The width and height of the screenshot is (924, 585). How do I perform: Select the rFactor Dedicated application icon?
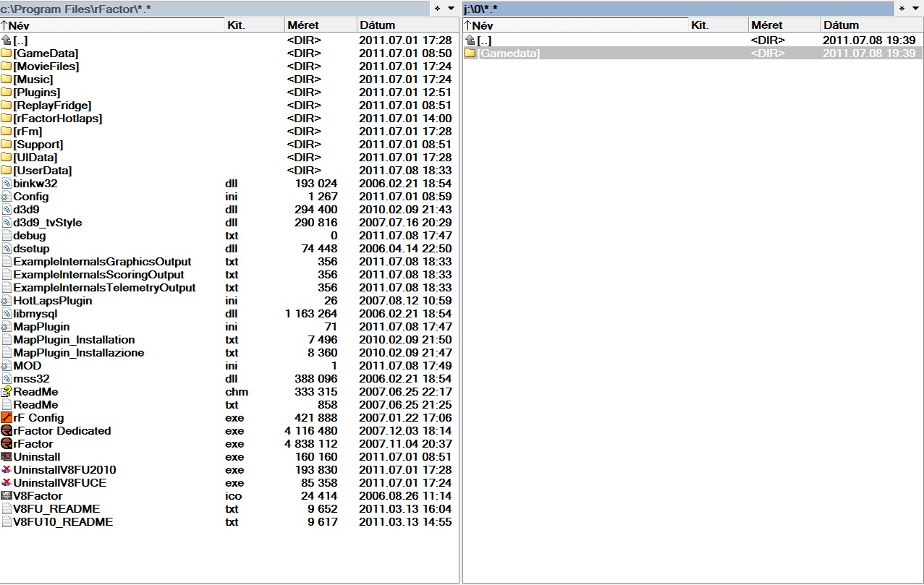7,431
